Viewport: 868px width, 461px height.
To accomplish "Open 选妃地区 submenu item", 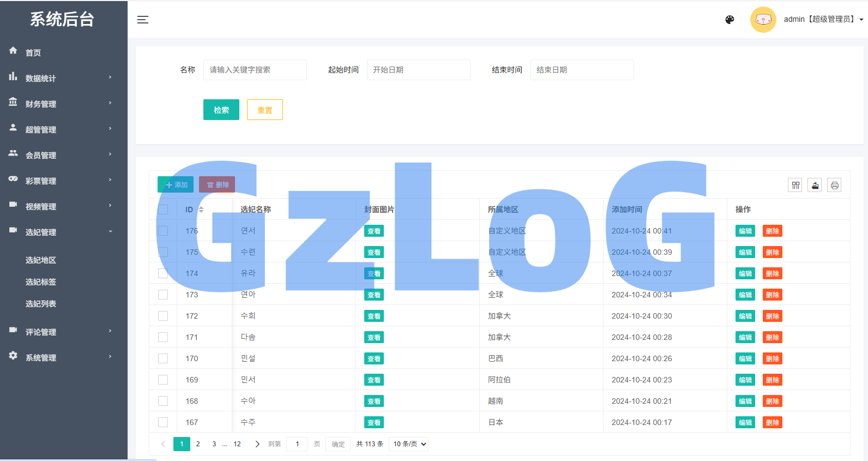I will pyautogui.click(x=41, y=260).
